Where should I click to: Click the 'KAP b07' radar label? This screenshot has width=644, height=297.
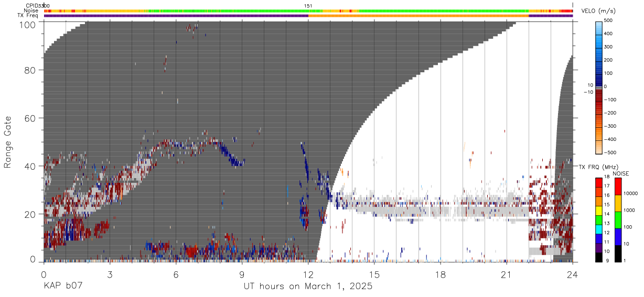(63, 287)
